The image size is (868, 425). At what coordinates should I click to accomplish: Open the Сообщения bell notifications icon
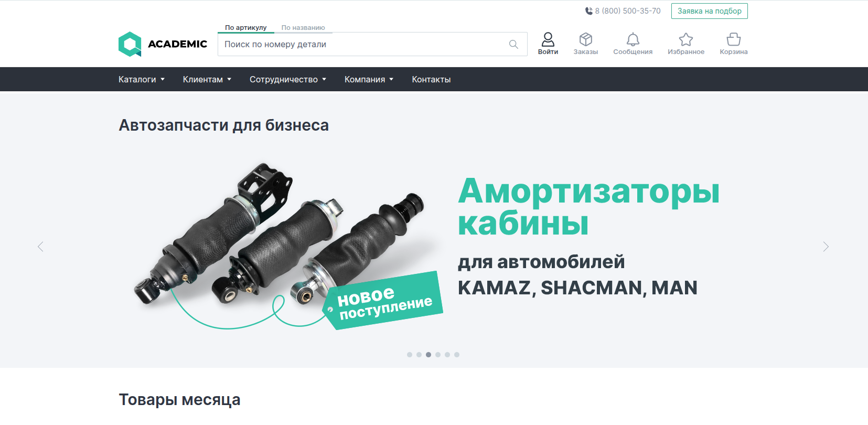[x=633, y=39]
